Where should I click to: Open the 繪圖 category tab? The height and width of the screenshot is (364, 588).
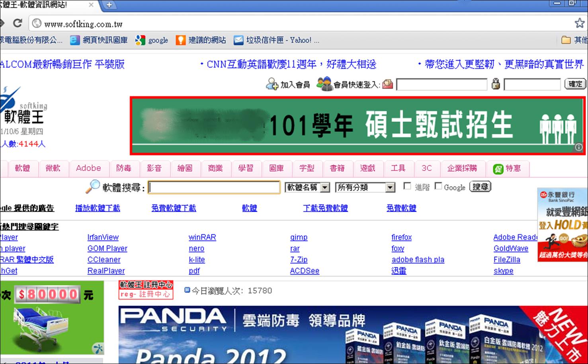185,168
